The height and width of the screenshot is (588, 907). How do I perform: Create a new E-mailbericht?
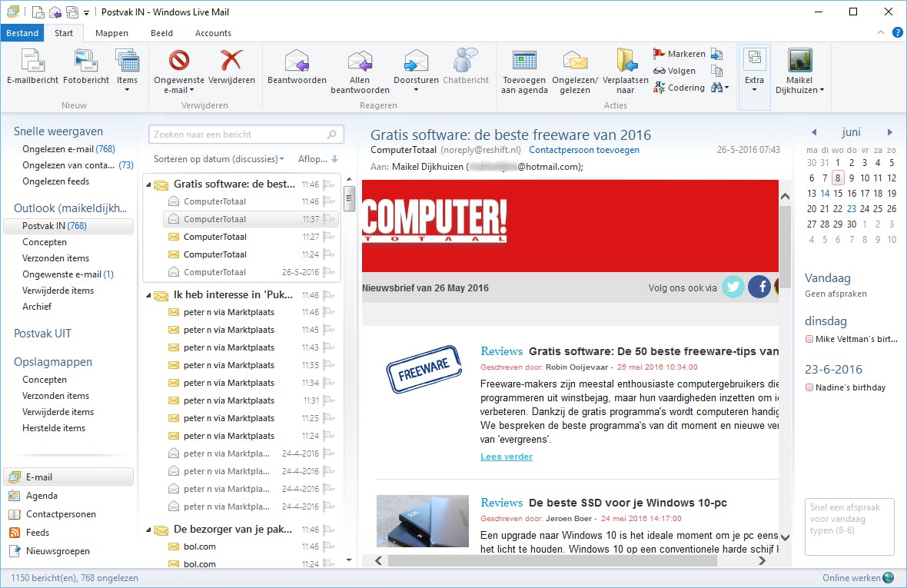pyautogui.click(x=32, y=67)
